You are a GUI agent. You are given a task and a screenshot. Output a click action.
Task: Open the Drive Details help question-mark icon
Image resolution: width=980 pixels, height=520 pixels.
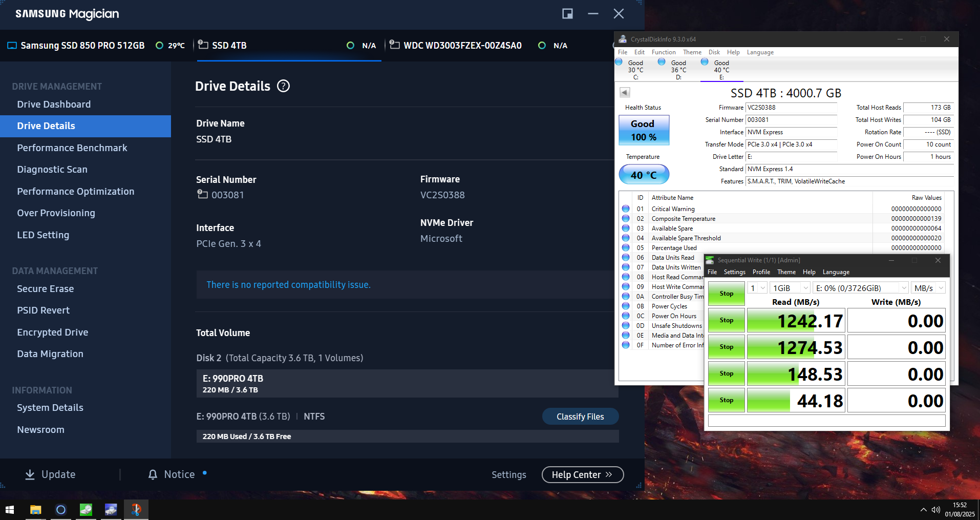tap(283, 86)
